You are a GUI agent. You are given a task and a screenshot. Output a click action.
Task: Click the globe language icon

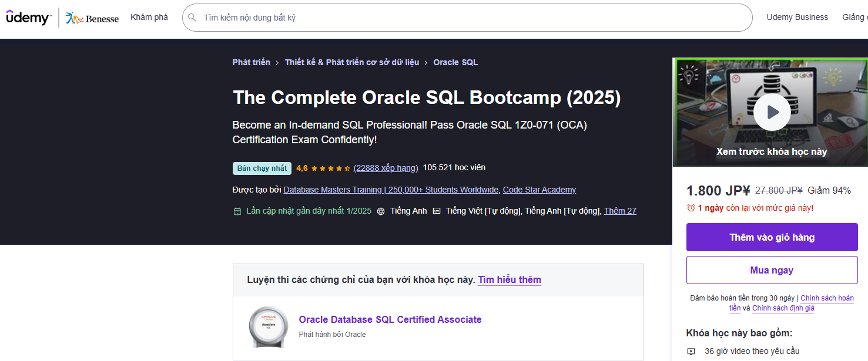tap(381, 211)
